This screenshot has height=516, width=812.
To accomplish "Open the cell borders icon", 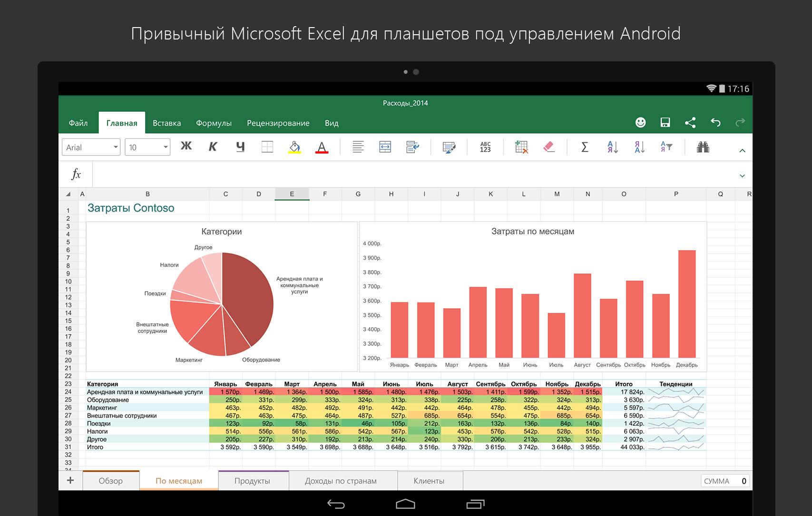I will pos(267,147).
